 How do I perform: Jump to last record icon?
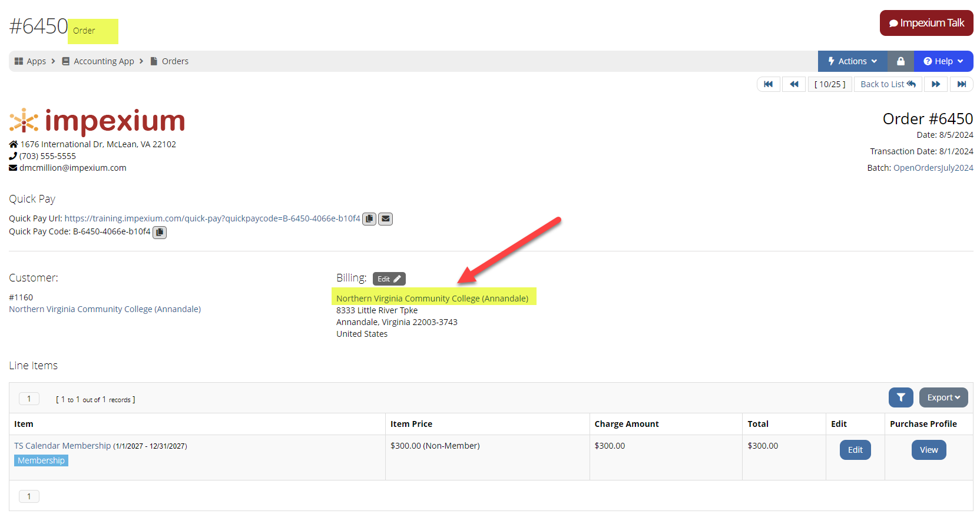[962, 84]
